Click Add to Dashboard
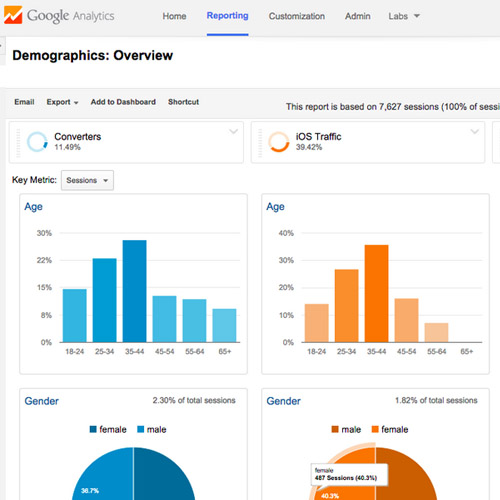Viewport: 500px width, 500px height. [123, 102]
